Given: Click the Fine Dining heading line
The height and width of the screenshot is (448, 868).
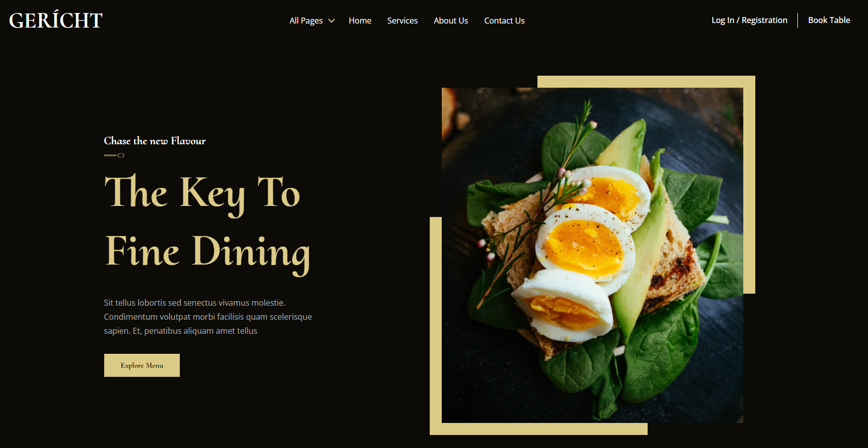Looking at the screenshot, I should (x=208, y=253).
